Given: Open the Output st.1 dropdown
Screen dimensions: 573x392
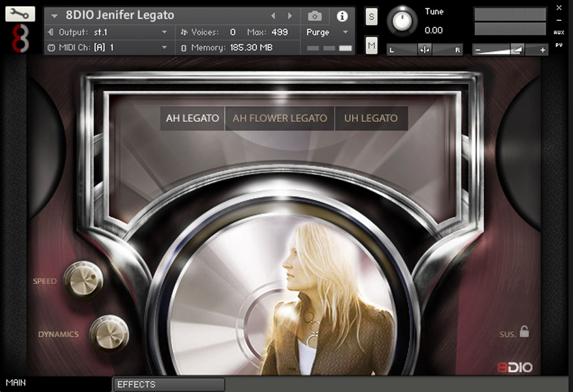Looking at the screenshot, I should point(164,32).
